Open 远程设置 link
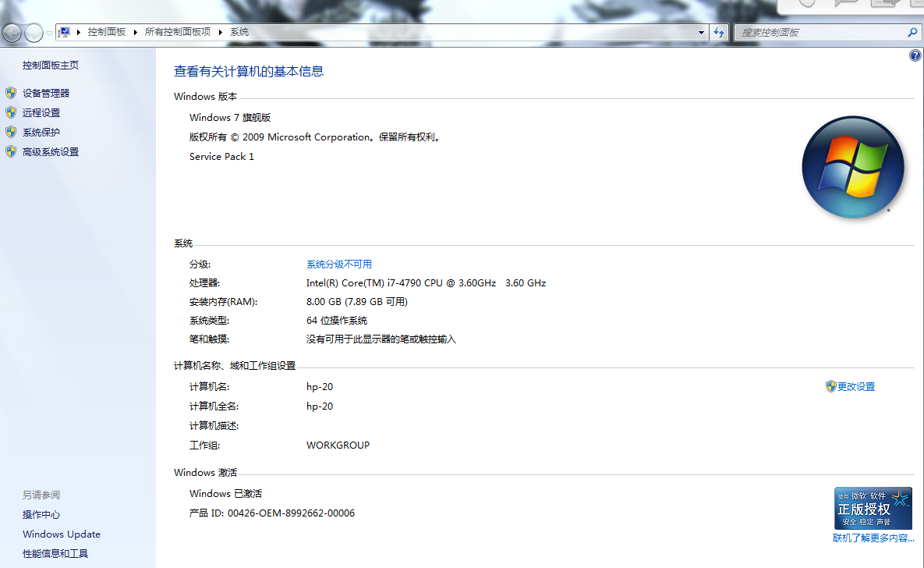 click(41, 112)
